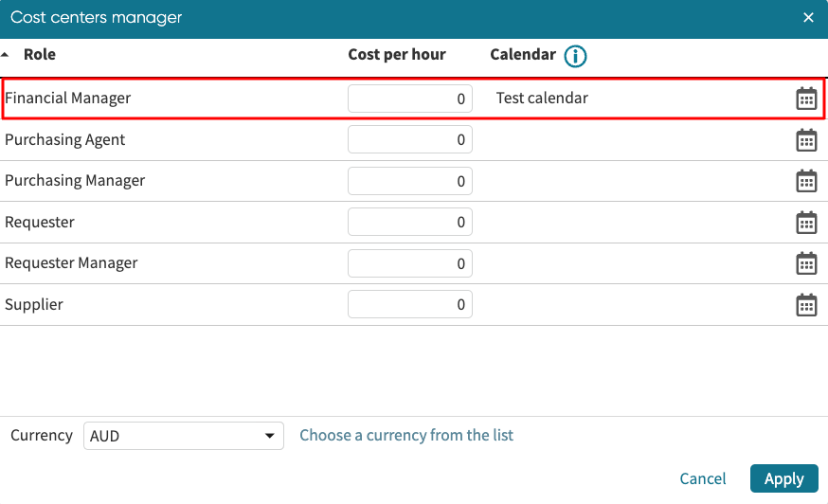Open calendar picker for Supplier row
This screenshot has height=504, width=828.
click(806, 305)
